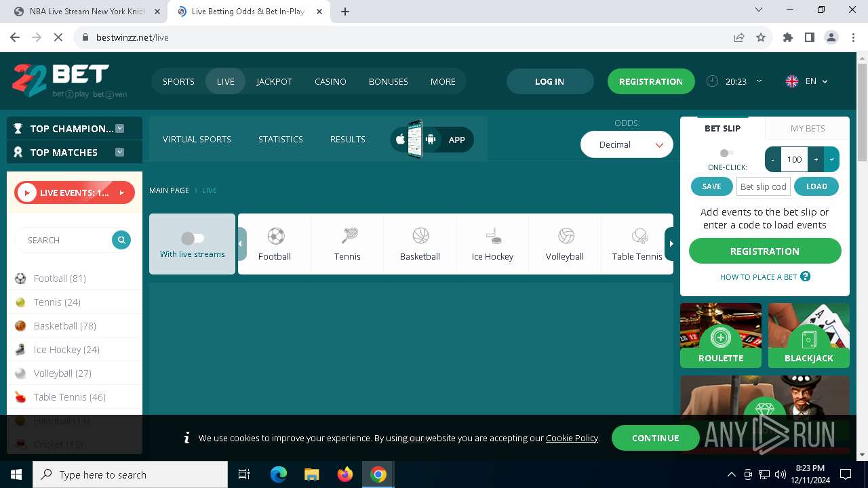
Task: Show next sports with the right carousel arrow
Action: [x=669, y=244]
